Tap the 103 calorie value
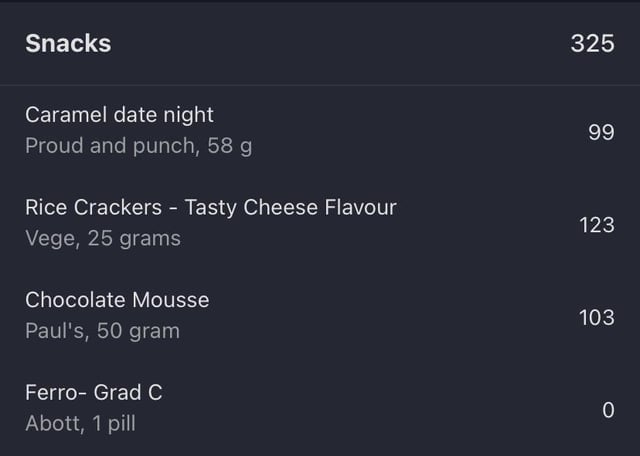The height and width of the screenshot is (456, 640). coord(597,318)
